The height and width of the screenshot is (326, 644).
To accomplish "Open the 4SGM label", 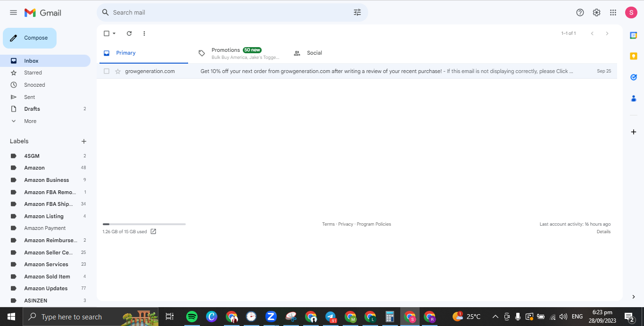I will 45,156.
